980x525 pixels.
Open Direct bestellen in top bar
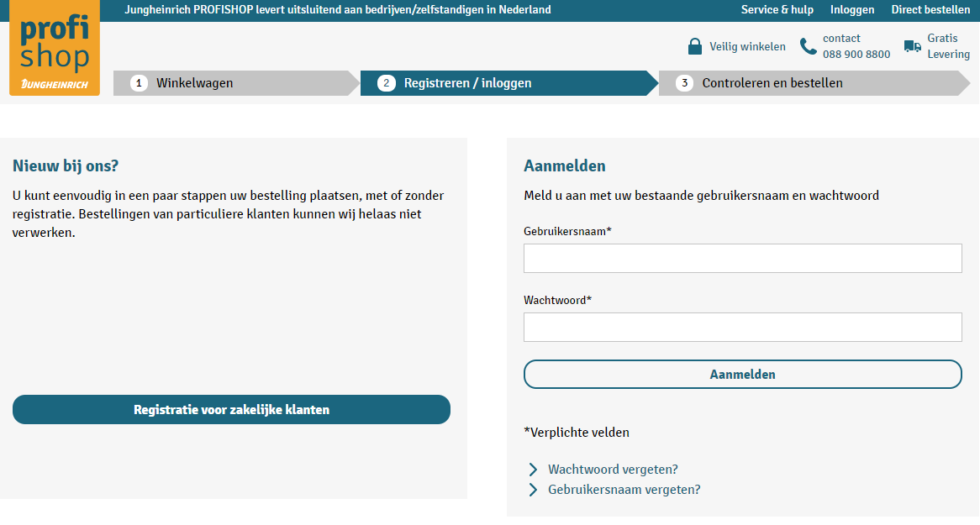tap(930, 10)
